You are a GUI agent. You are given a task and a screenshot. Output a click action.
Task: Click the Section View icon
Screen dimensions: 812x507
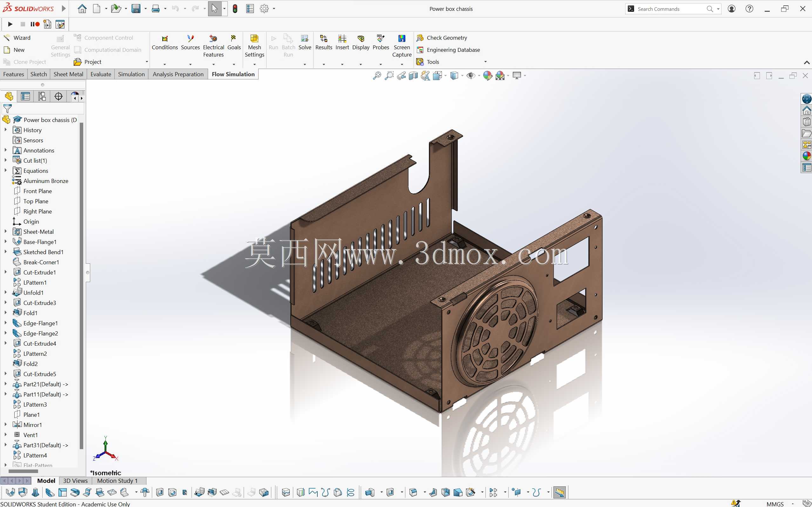click(413, 76)
